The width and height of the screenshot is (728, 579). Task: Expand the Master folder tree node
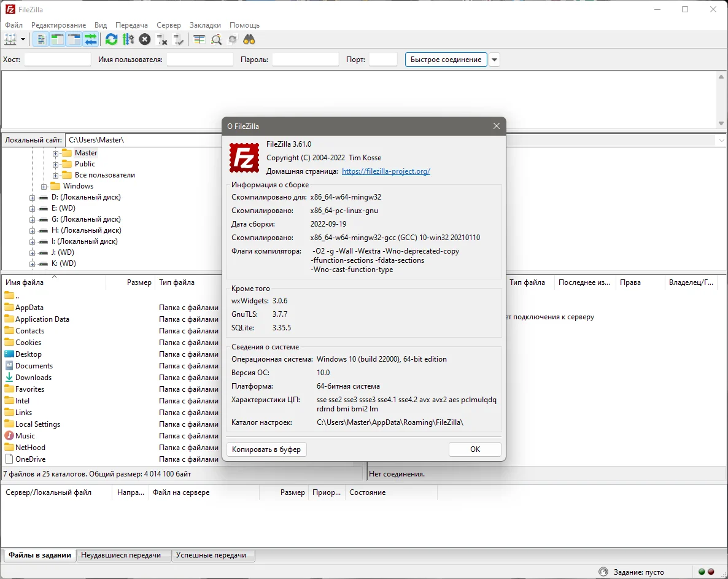tap(55, 153)
